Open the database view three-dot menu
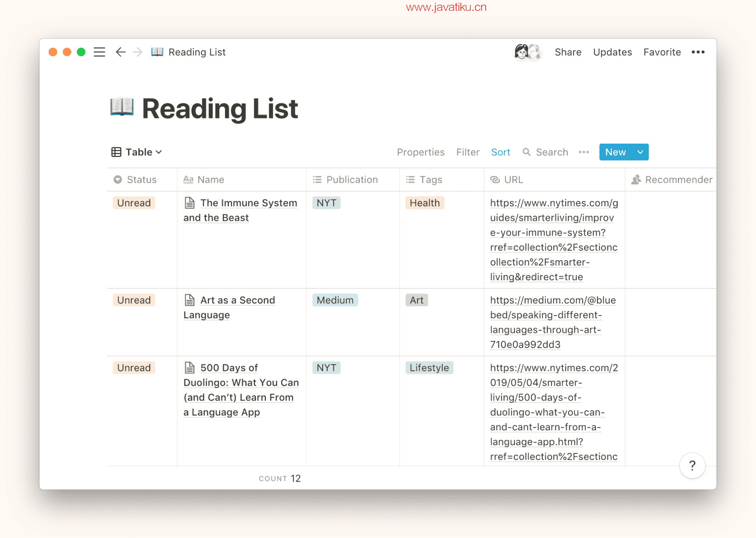This screenshot has width=756, height=538. point(584,152)
